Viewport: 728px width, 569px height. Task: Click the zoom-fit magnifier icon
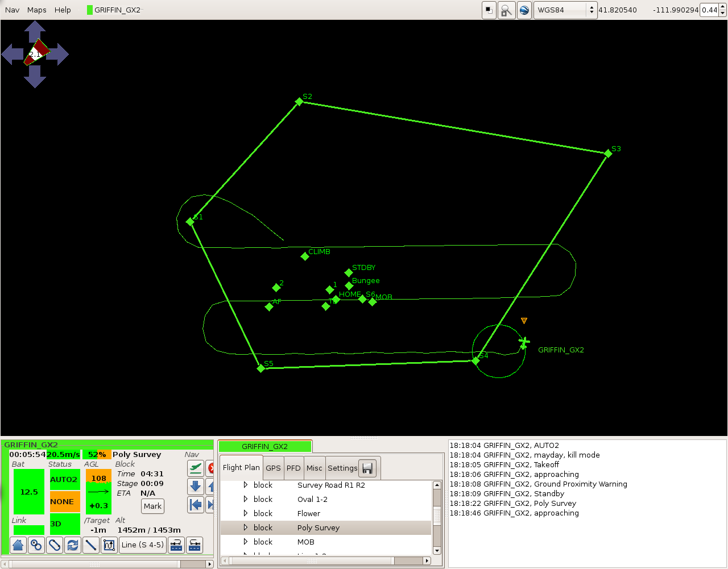(506, 10)
